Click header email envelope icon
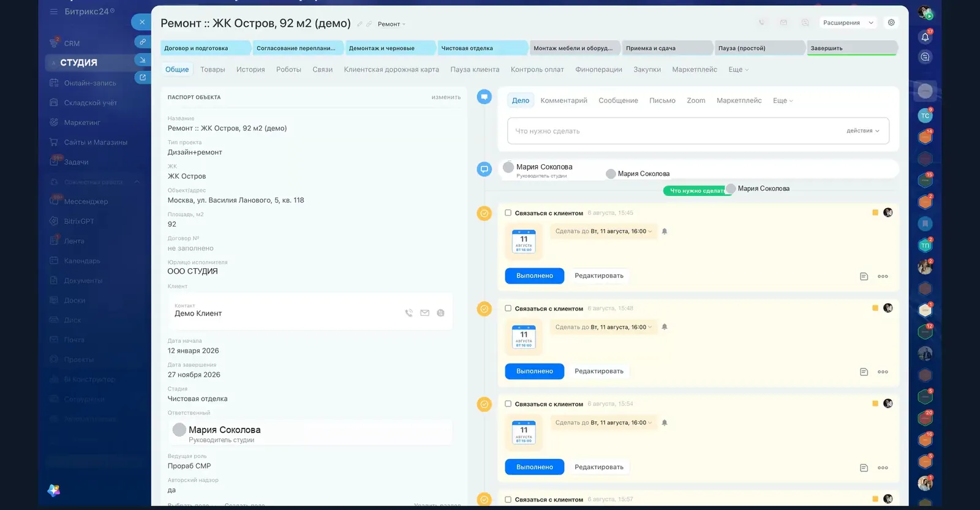 pyautogui.click(x=783, y=23)
